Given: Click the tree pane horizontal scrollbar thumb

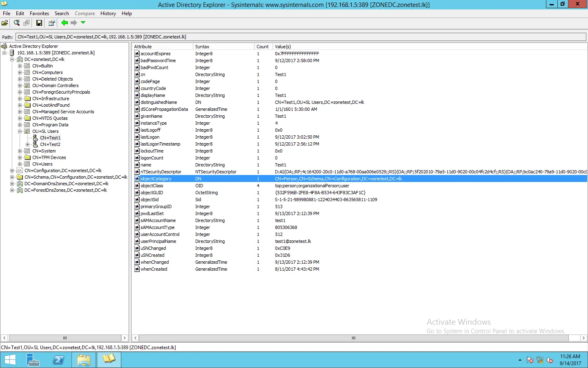Looking at the screenshot, I should click(x=65, y=338).
